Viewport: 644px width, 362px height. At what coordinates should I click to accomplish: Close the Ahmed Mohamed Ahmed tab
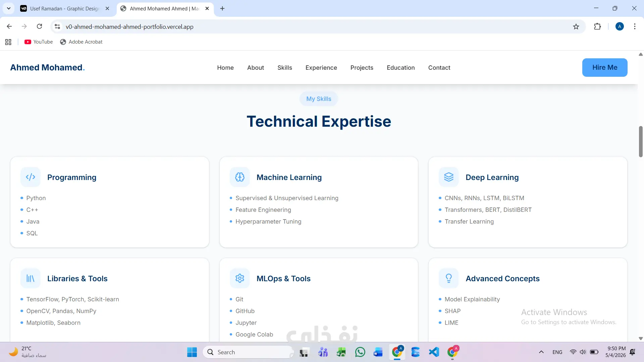click(x=207, y=8)
